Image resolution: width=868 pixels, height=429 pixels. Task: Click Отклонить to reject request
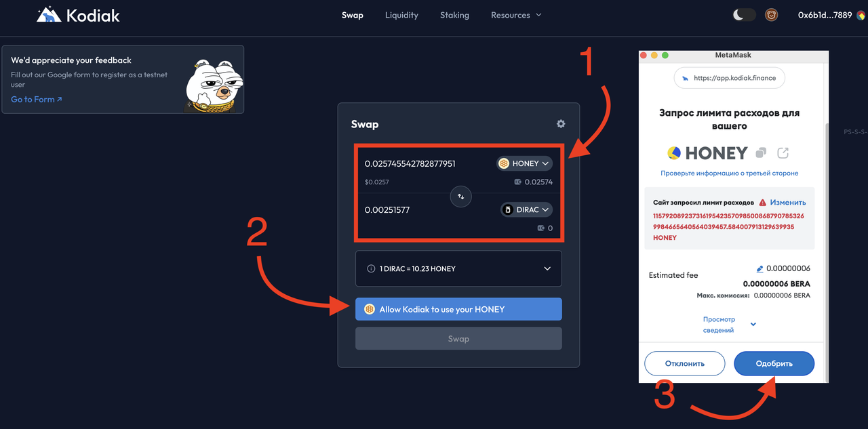tap(685, 364)
